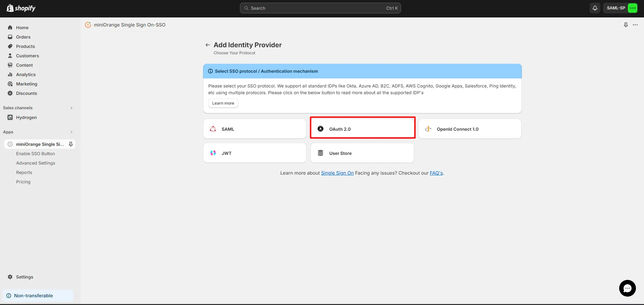Click the search magnifier icon

click(246, 8)
